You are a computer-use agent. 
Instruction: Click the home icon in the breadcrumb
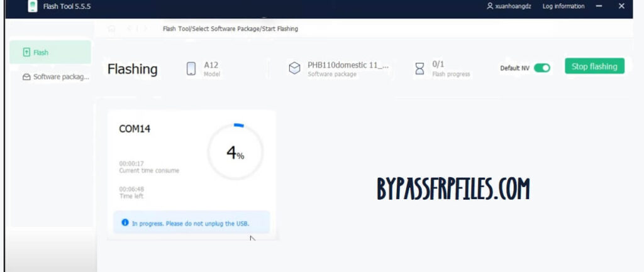[111, 29]
